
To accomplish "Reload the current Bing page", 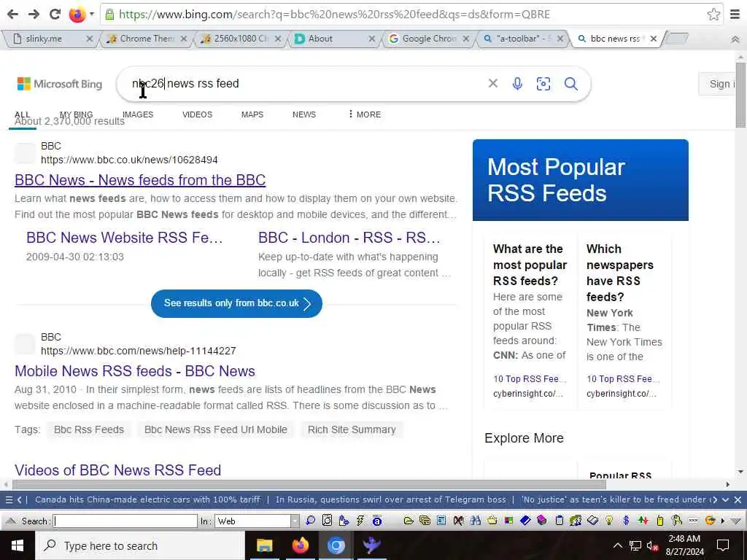I will [x=55, y=15].
